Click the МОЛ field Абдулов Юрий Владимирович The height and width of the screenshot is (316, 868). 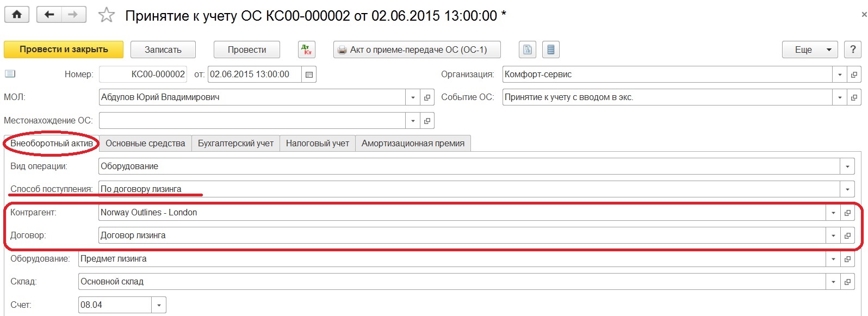[252, 97]
